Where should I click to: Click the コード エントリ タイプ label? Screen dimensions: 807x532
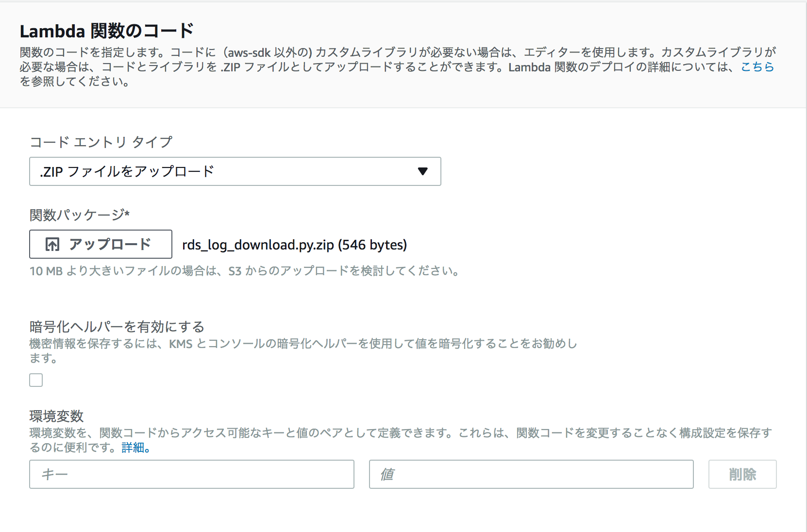(101, 142)
